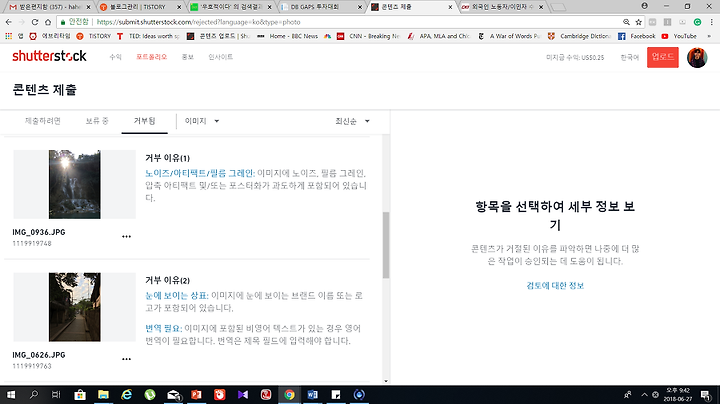Expand the bookmarks bar overflow chevron
Image resolution: width=720 pixels, height=404 pixels.
[x=709, y=36]
